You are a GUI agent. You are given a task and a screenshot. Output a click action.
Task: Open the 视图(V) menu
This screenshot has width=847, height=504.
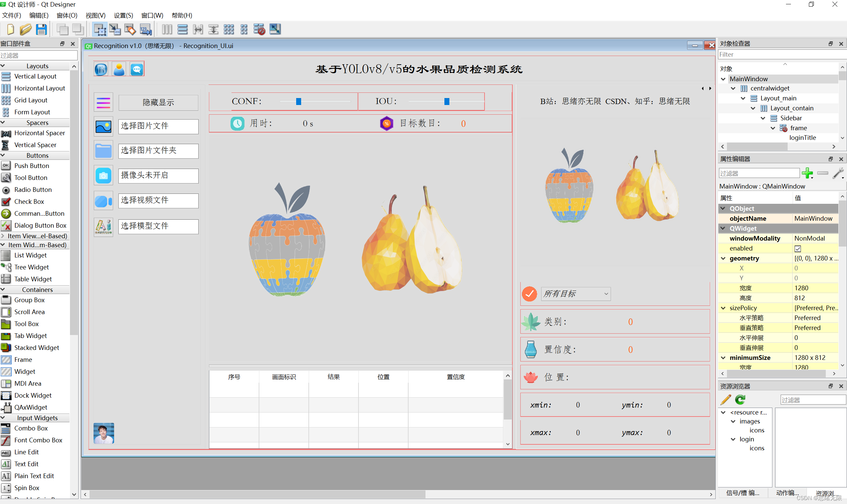(95, 15)
